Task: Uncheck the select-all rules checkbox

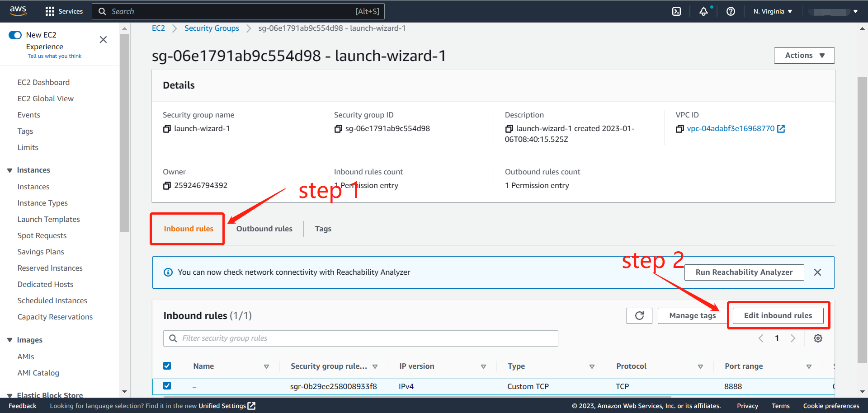Action: coord(167,366)
